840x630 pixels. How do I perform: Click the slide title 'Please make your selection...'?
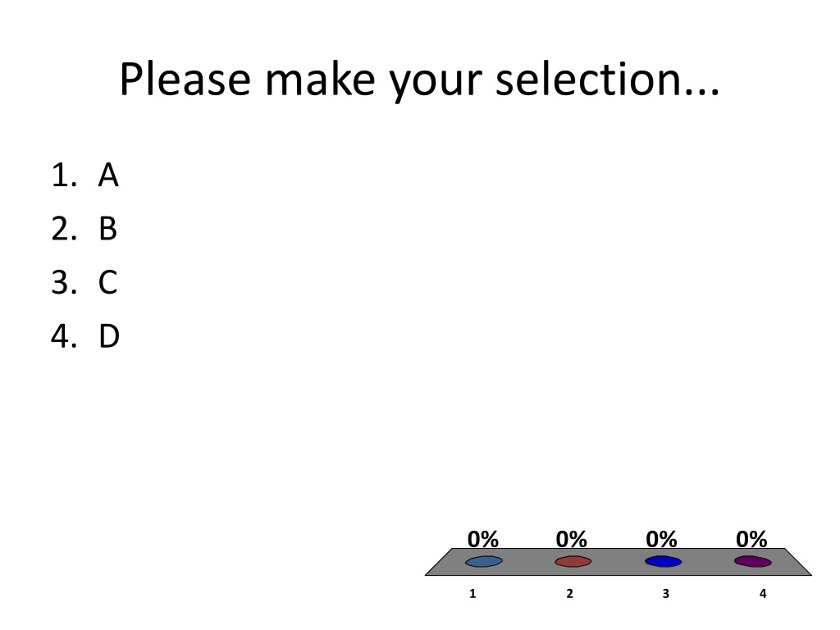click(x=419, y=80)
